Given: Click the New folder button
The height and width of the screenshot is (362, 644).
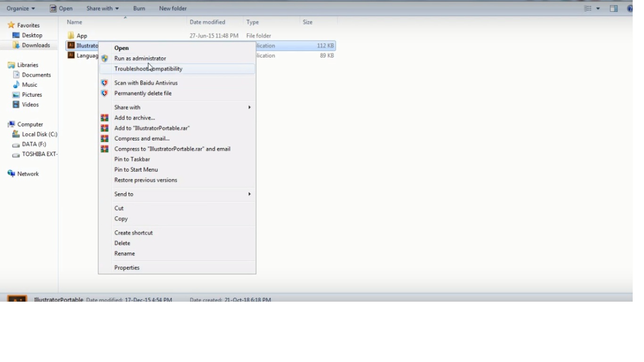Looking at the screenshot, I should (x=173, y=8).
